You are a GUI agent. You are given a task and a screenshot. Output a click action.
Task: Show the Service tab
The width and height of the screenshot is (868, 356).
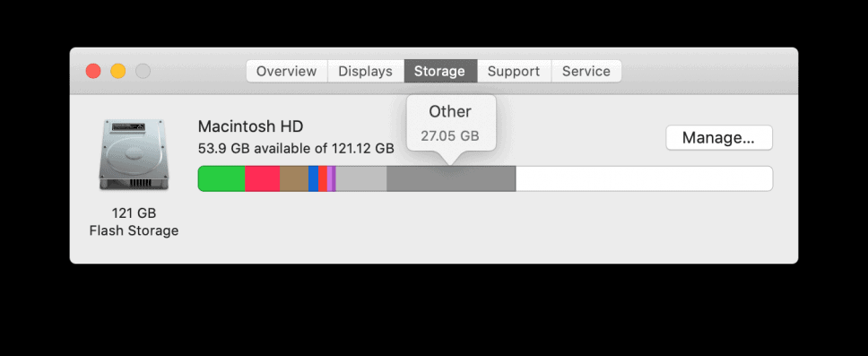click(586, 72)
